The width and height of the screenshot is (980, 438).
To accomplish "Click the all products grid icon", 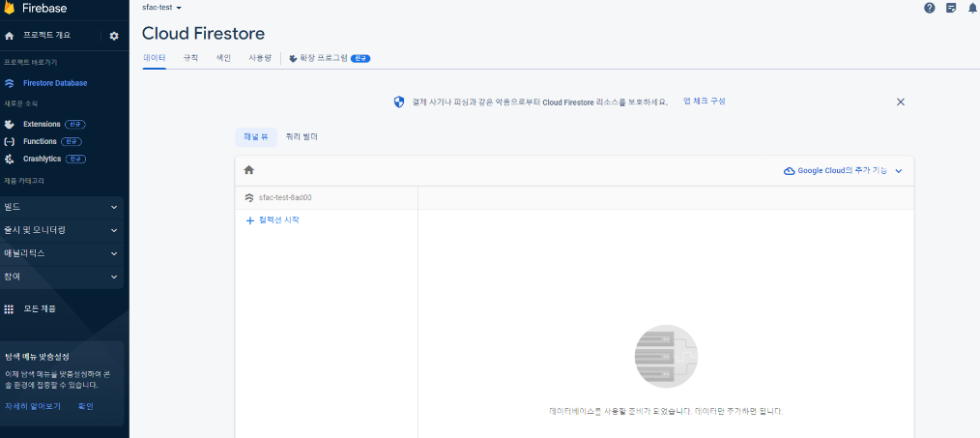I will click(9, 309).
